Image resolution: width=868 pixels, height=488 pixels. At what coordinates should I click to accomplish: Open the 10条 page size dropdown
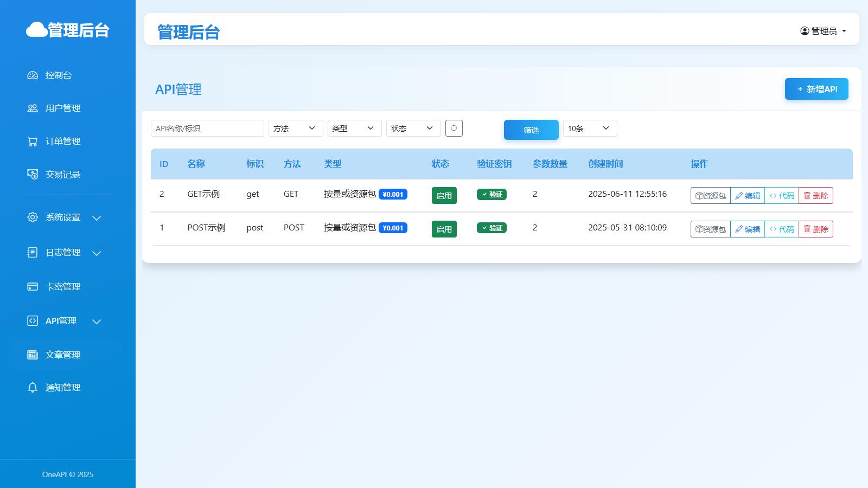590,129
